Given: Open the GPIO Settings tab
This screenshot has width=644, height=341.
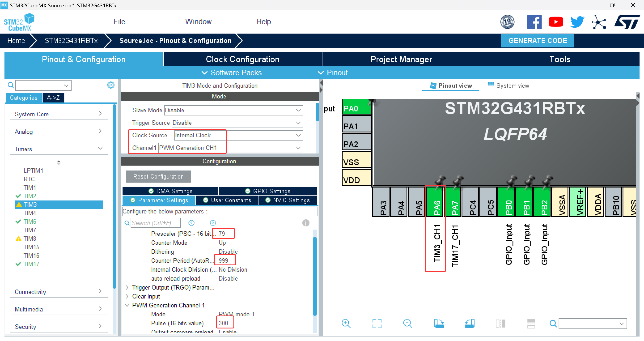Looking at the screenshot, I should tap(267, 191).
